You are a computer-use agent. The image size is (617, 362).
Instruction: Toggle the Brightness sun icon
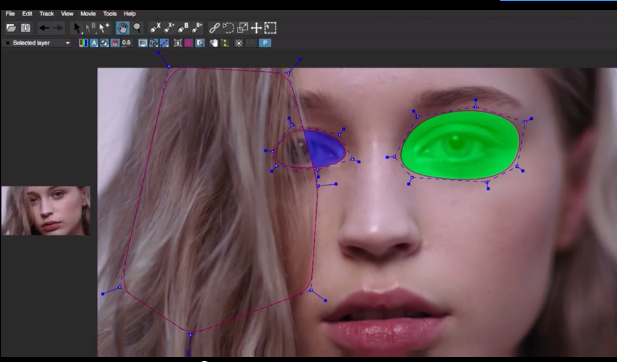pyautogui.click(x=238, y=43)
